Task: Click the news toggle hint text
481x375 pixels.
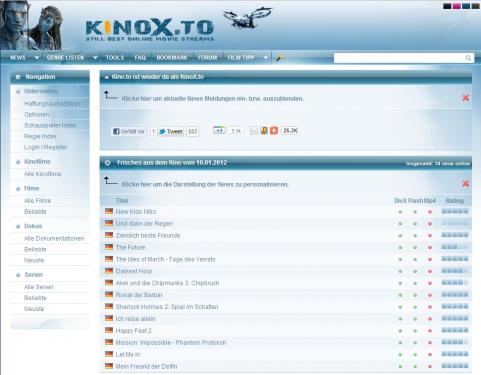Action: point(212,99)
